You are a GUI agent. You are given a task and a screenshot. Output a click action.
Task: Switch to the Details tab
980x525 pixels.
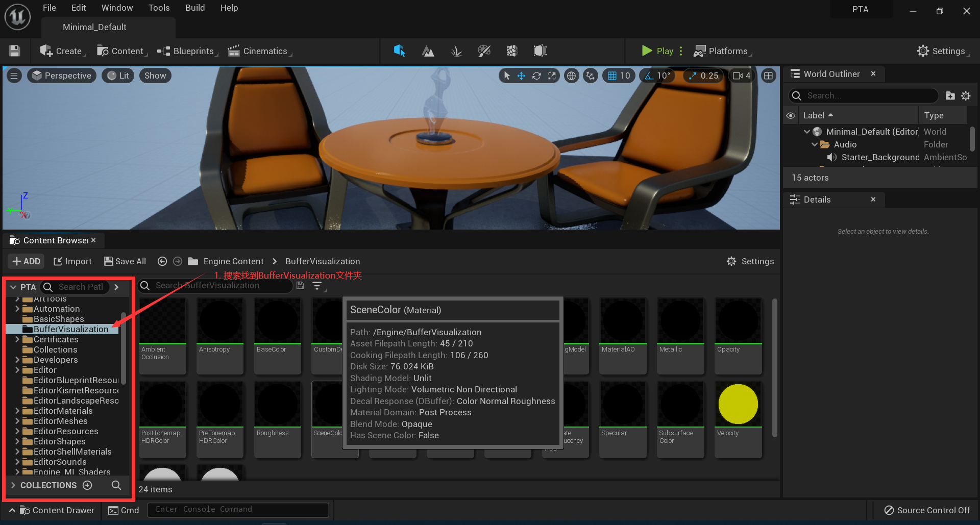tap(817, 199)
